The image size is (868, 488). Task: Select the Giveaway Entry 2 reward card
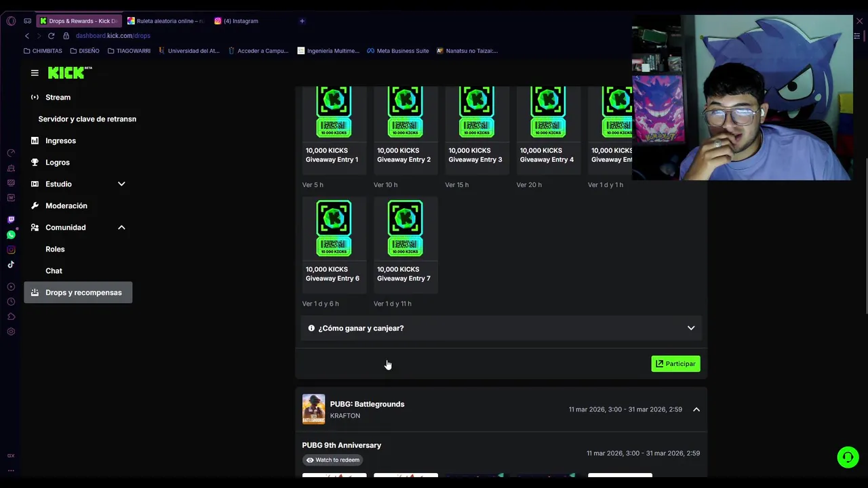pyautogui.click(x=406, y=130)
